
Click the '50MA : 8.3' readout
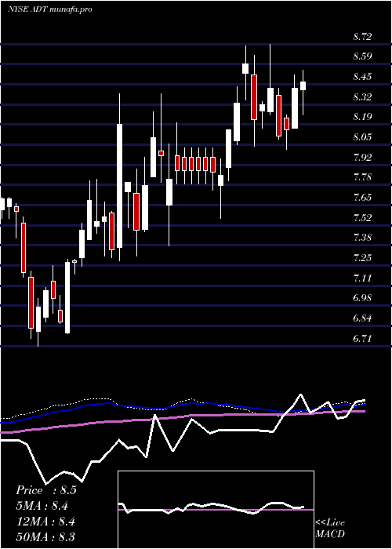45,537
